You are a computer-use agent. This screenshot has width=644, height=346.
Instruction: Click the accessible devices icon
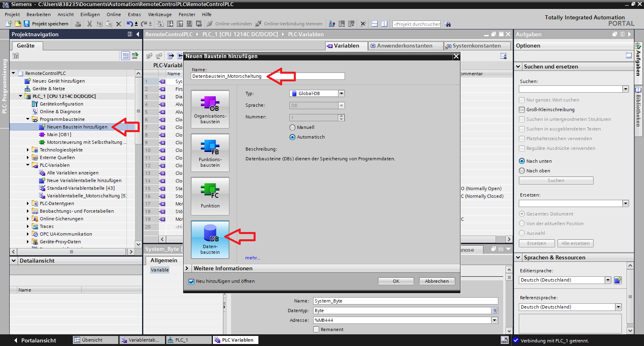tap(332, 24)
